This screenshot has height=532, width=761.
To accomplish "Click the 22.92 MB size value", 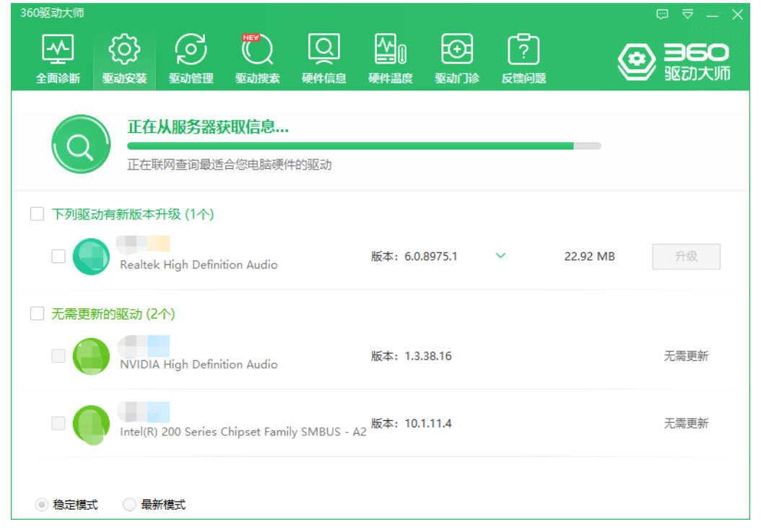I will tap(590, 256).
